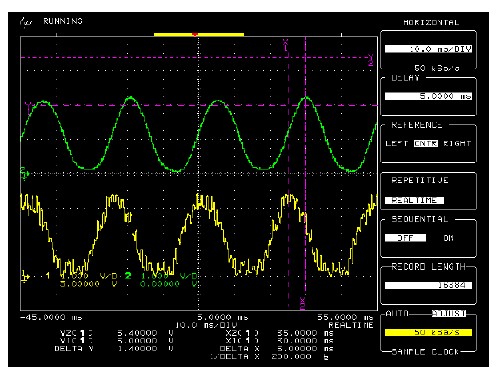Edit the 10.0 ms/DIV time base field

click(x=428, y=49)
